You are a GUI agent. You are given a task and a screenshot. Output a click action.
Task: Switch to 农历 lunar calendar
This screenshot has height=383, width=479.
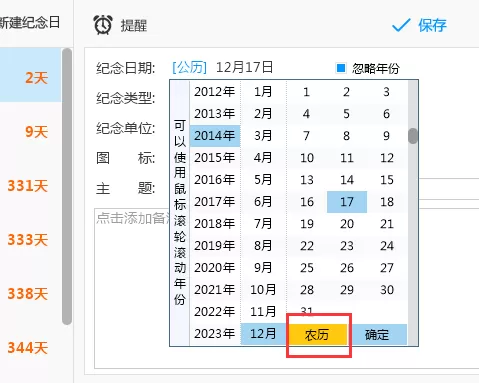pyautogui.click(x=317, y=334)
